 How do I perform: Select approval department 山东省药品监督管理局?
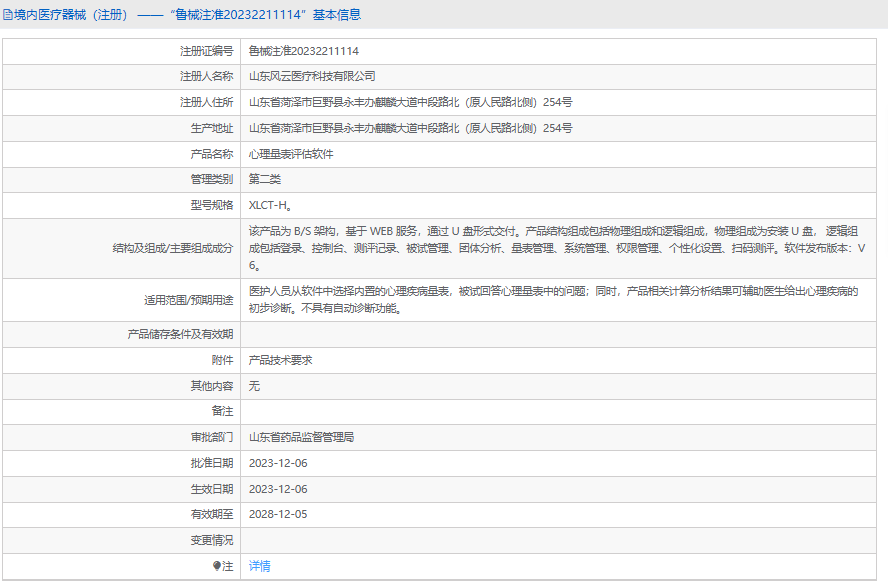[x=301, y=437]
